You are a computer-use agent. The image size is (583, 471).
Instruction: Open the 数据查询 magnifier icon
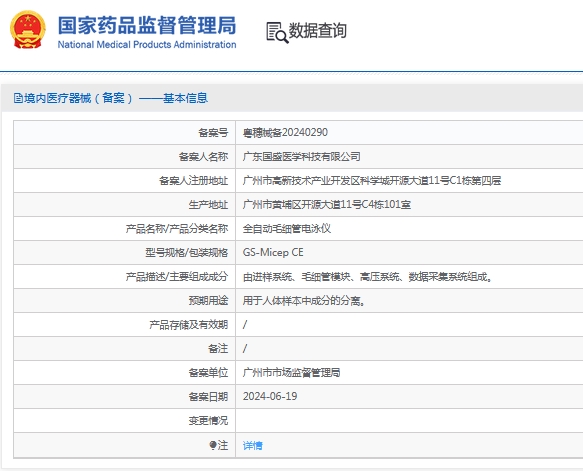[277, 32]
